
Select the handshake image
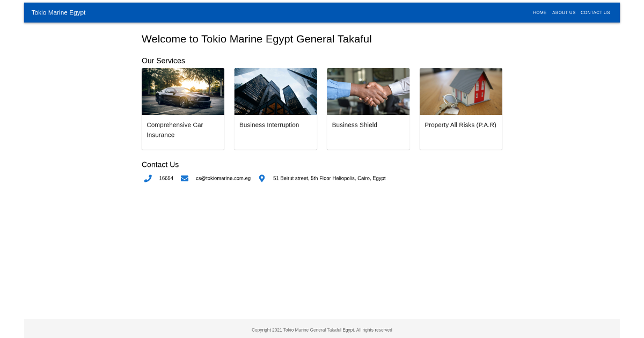click(368, 91)
